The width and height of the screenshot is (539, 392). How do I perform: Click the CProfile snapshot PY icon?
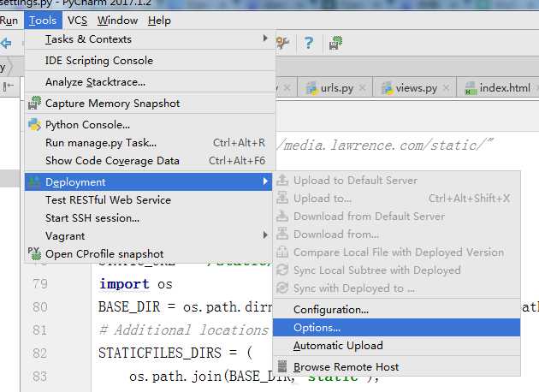pyautogui.click(x=34, y=253)
